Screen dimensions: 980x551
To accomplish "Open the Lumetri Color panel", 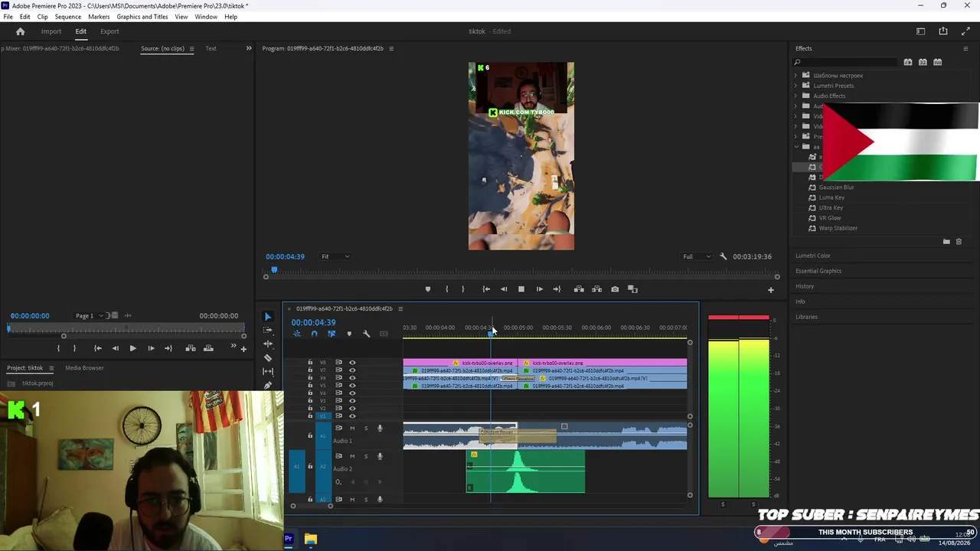I will pyautogui.click(x=813, y=256).
